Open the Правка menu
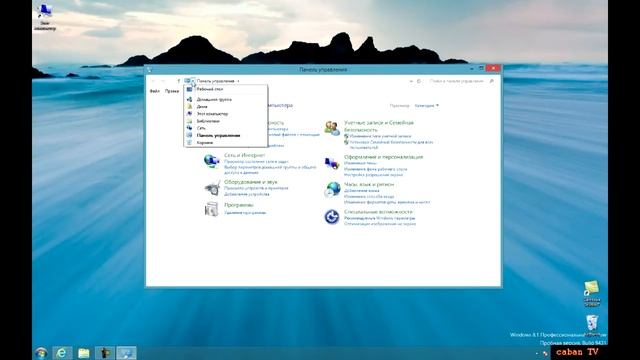 (x=172, y=91)
